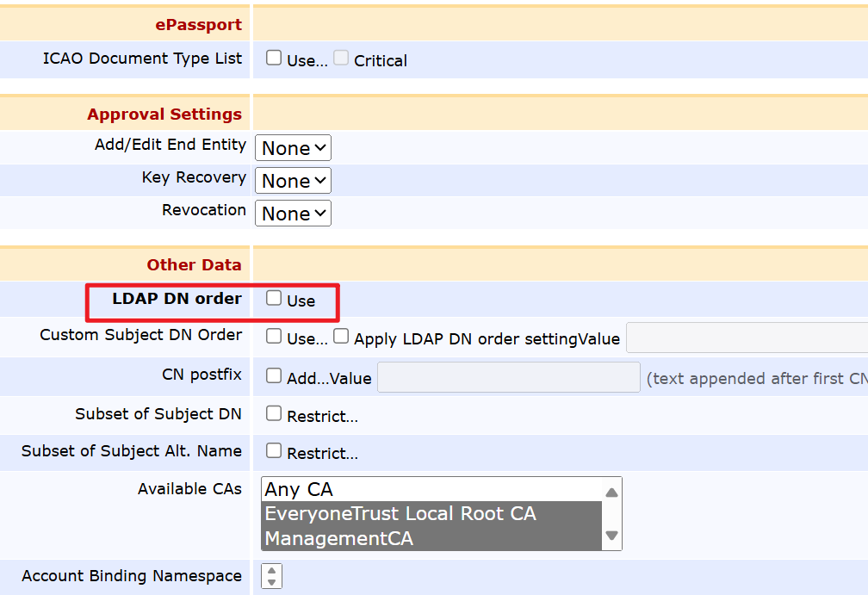Enable ICAO Document Type List Use checkbox
The image size is (868, 595).
coord(274,59)
